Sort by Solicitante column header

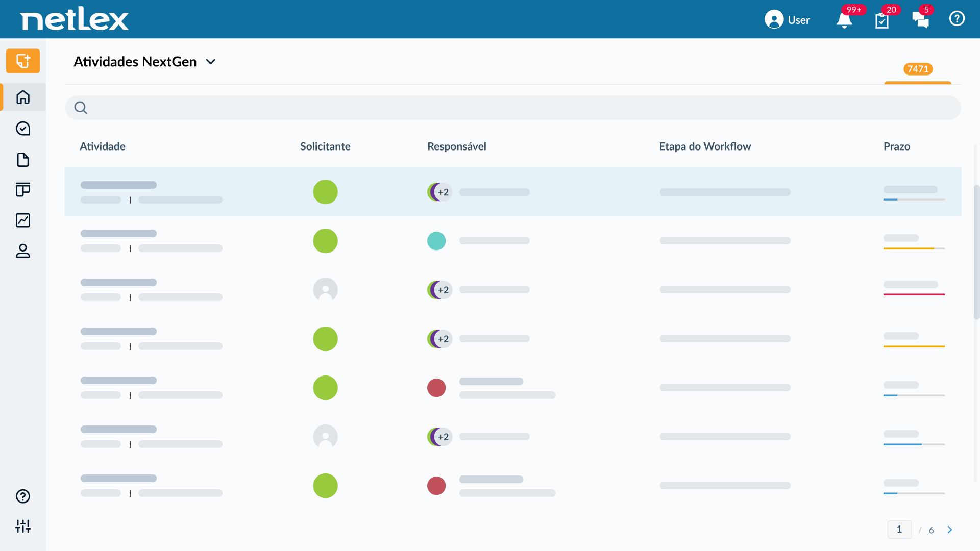tap(325, 146)
